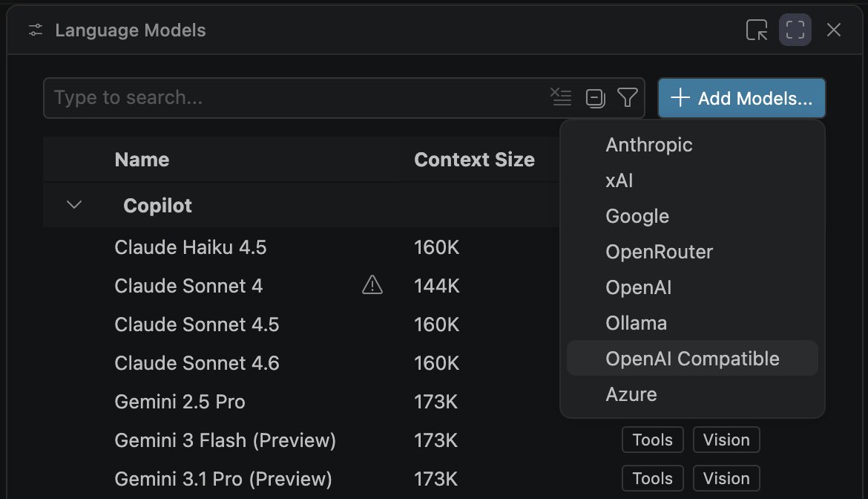868x499 pixels.
Task: Open the filter funnel icon
Action: 627,97
